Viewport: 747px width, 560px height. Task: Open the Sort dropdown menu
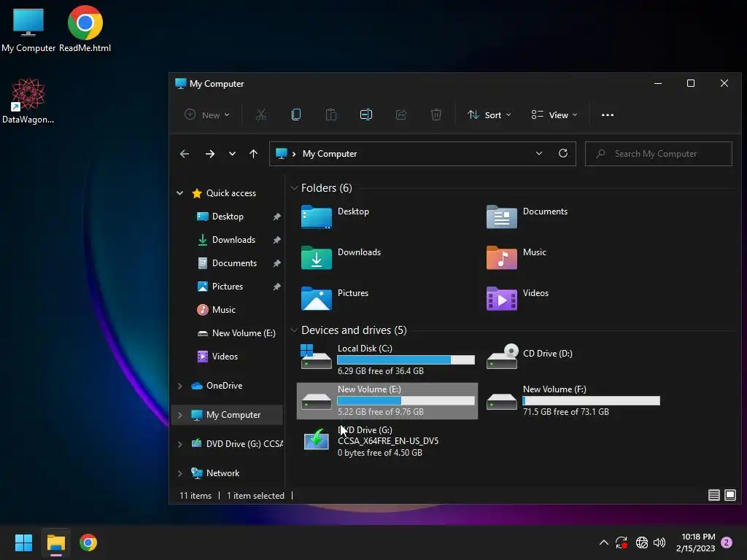tap(489, 114)
